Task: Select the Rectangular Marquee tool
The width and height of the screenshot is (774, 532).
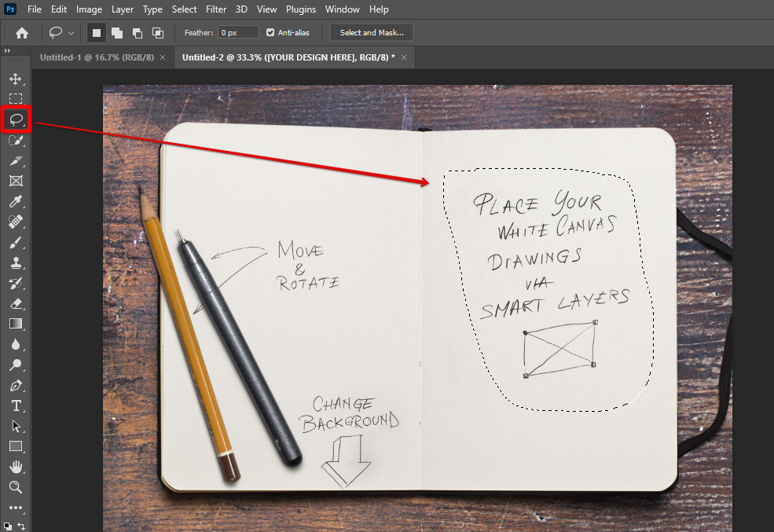Action: coord(15,99)
